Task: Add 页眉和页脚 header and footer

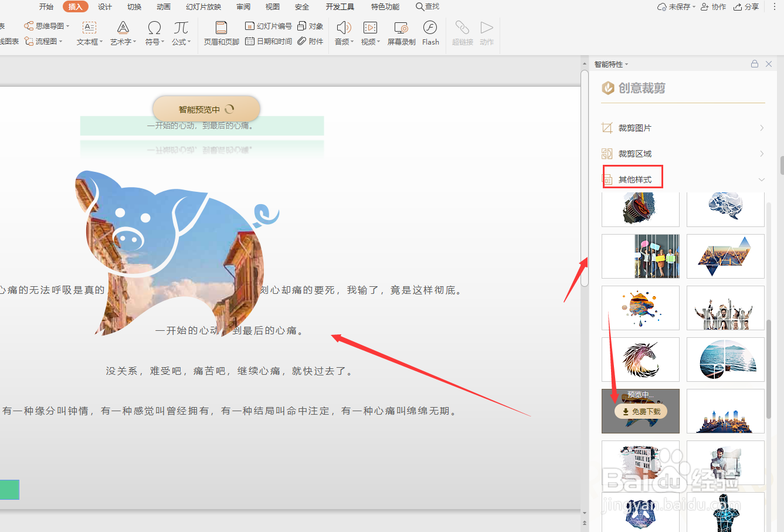Action: [221, 33]
